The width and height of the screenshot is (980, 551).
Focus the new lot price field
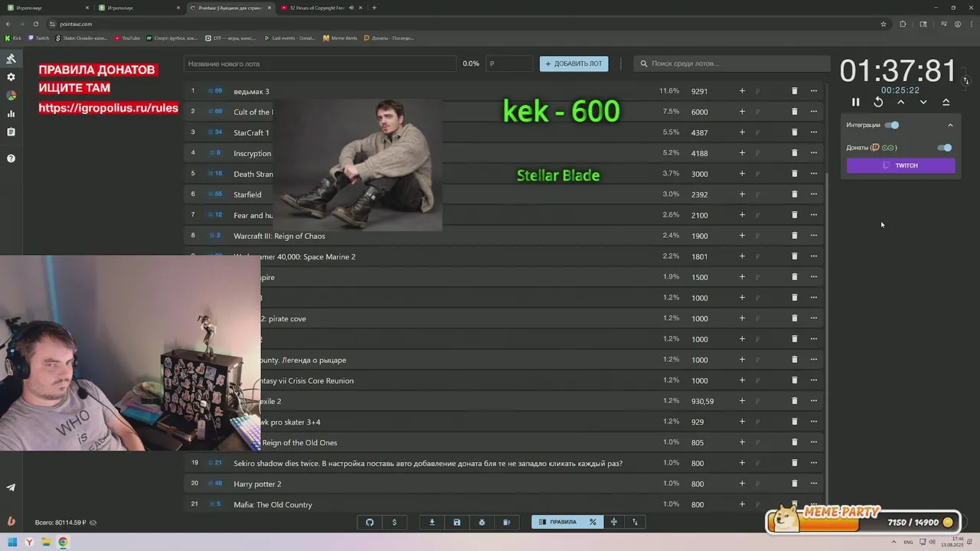[509, 64]
